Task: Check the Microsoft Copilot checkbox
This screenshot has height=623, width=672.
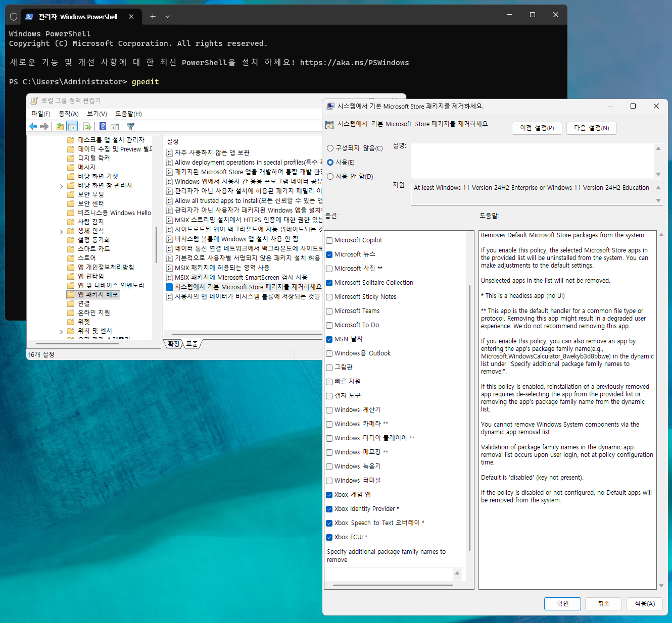Action: click(x=329, y=241)
